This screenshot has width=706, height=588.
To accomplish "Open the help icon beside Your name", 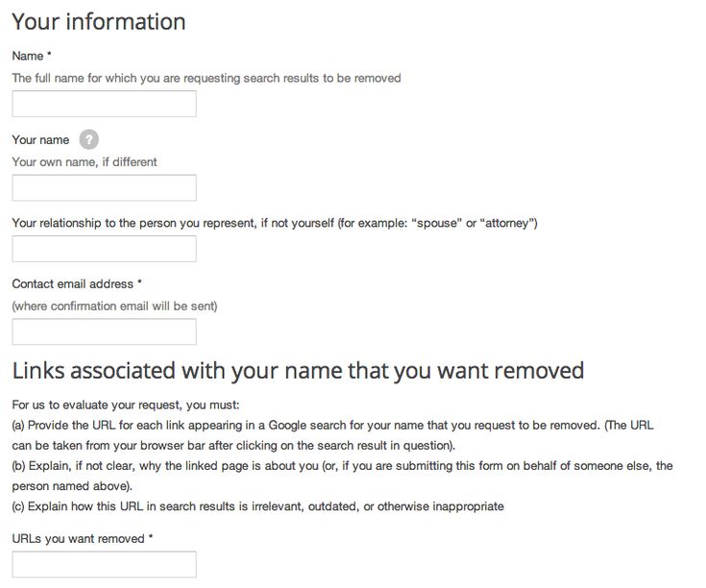I will coord(88,139).
